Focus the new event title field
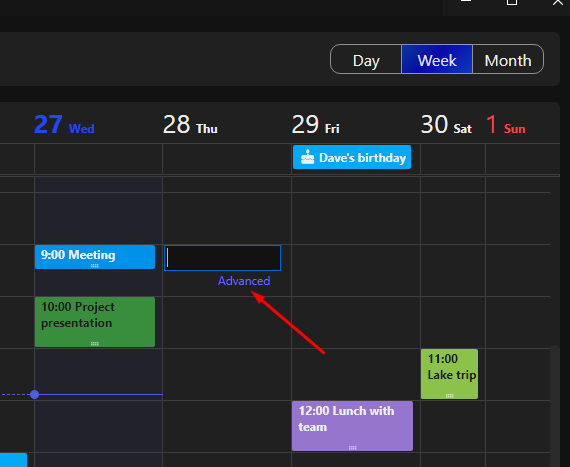 [222, 258]
